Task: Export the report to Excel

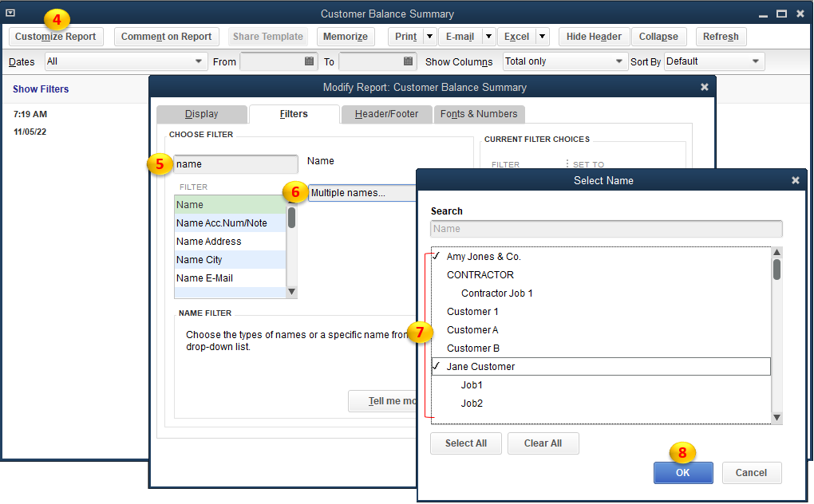Action: (516, 36)
